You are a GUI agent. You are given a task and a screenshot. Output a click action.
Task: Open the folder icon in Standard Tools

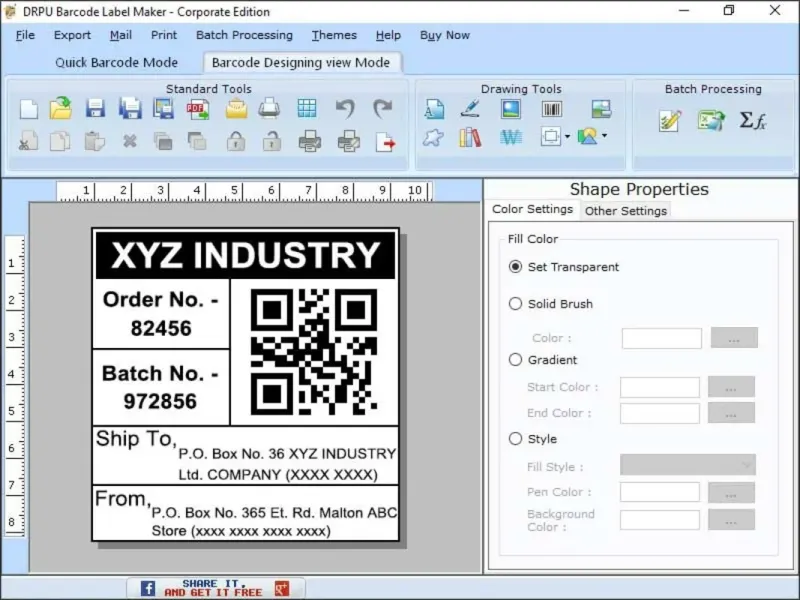(x=61, y=108)
